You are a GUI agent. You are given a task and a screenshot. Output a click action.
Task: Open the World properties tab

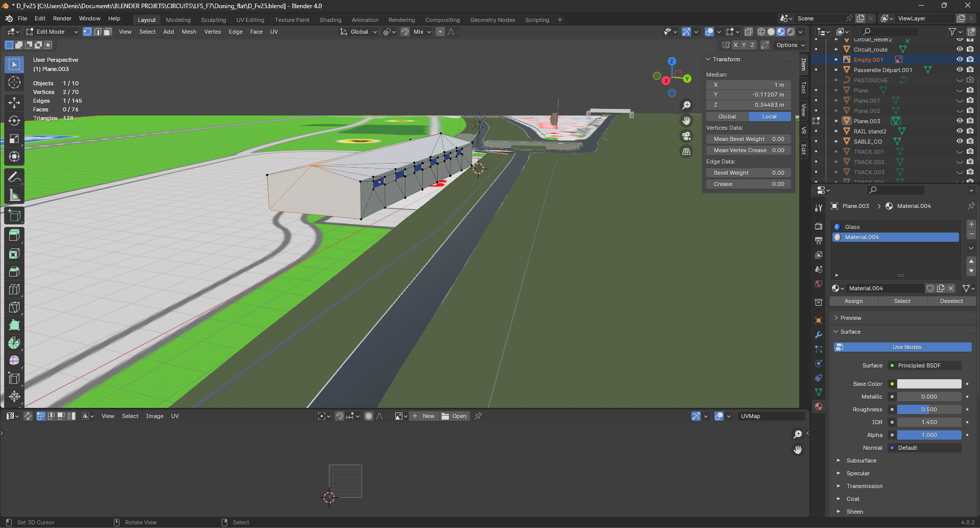[x=819, y=284]
